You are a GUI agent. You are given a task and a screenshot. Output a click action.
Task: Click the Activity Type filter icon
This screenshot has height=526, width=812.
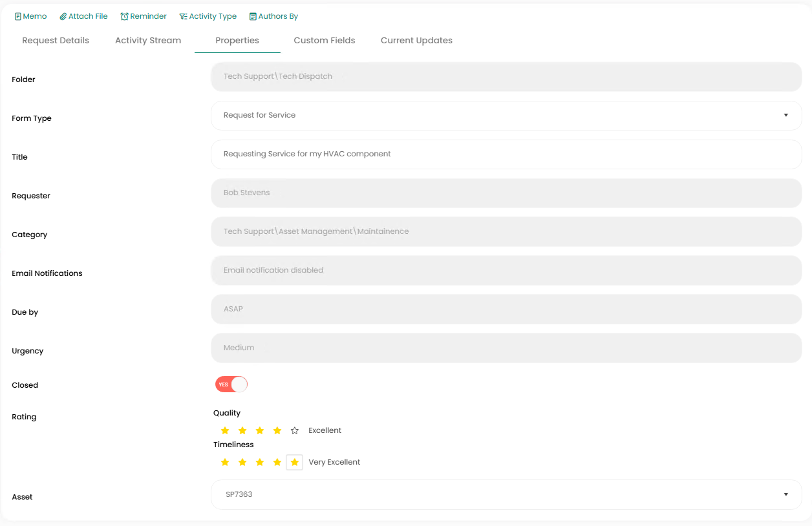(x=183, y=16)
